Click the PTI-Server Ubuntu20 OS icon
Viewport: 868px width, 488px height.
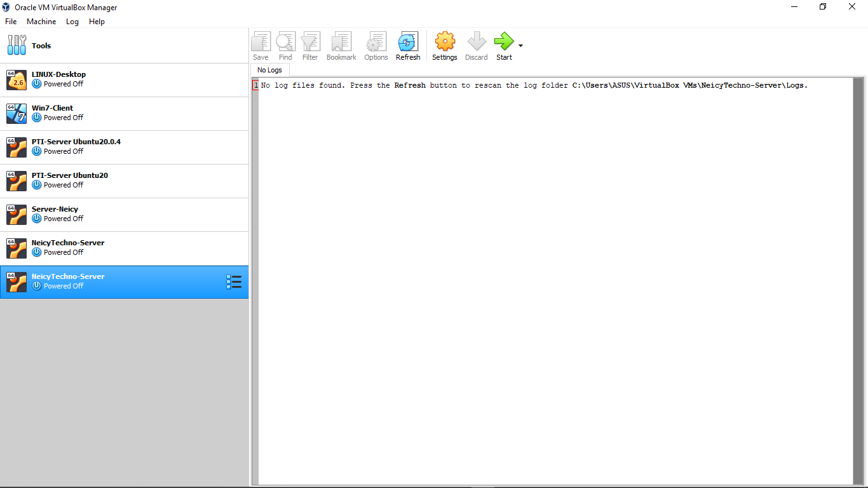(x=17, y=180)
